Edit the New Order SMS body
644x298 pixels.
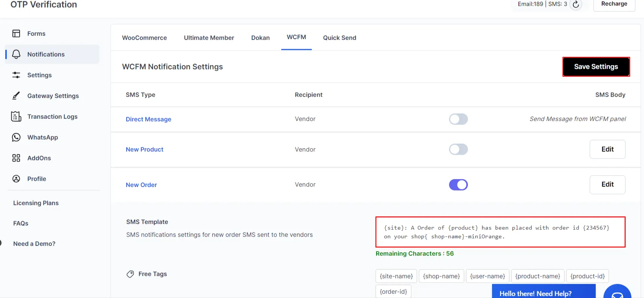point(607,184)
